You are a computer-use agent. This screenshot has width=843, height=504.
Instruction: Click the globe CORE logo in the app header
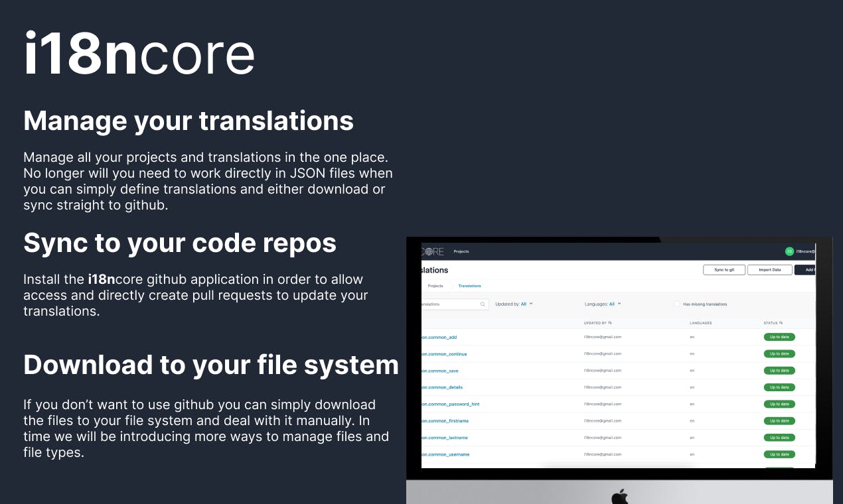(433, 251)
